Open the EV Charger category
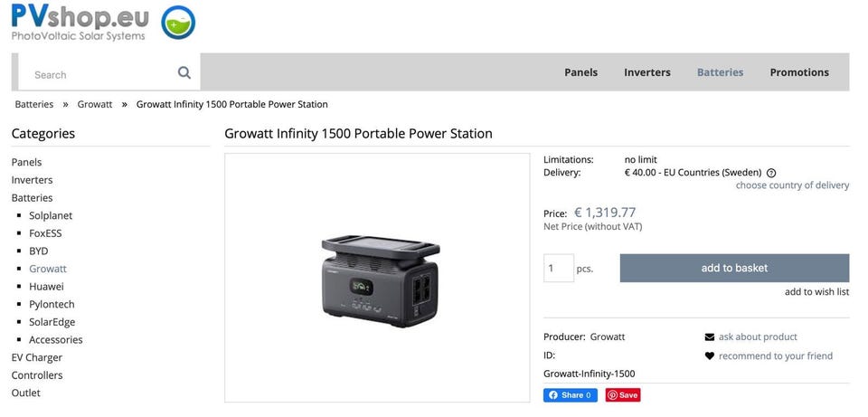 click(x=37, y=357)
